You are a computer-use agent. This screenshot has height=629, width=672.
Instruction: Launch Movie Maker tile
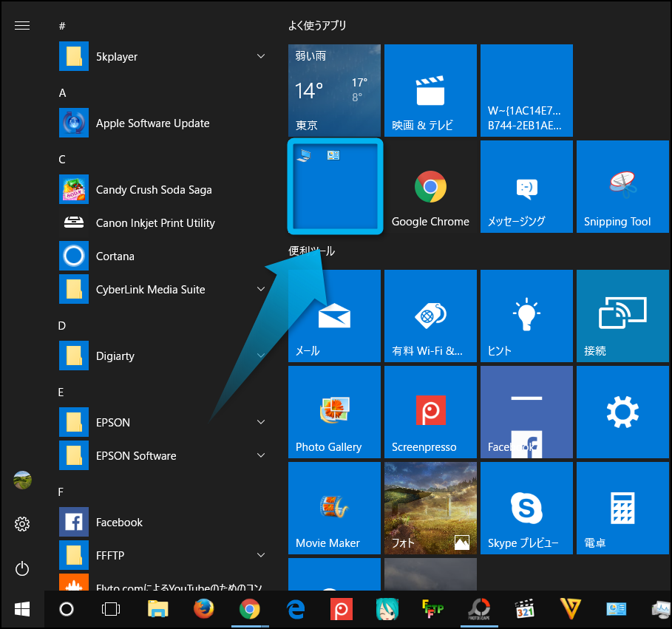[x=334, y=508]
